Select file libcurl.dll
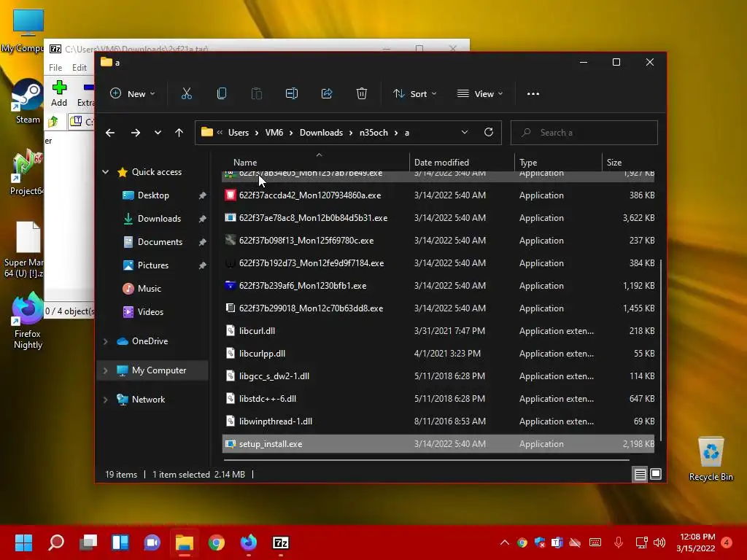The width and height of the screenshot is (747, 560). click(x=438, y=331)
